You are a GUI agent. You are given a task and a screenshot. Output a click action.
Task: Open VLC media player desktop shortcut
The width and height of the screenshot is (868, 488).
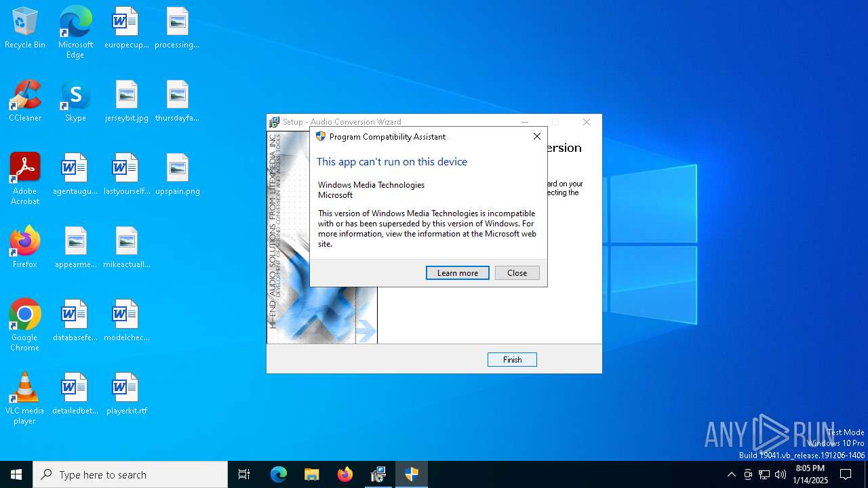click(25, 399)
